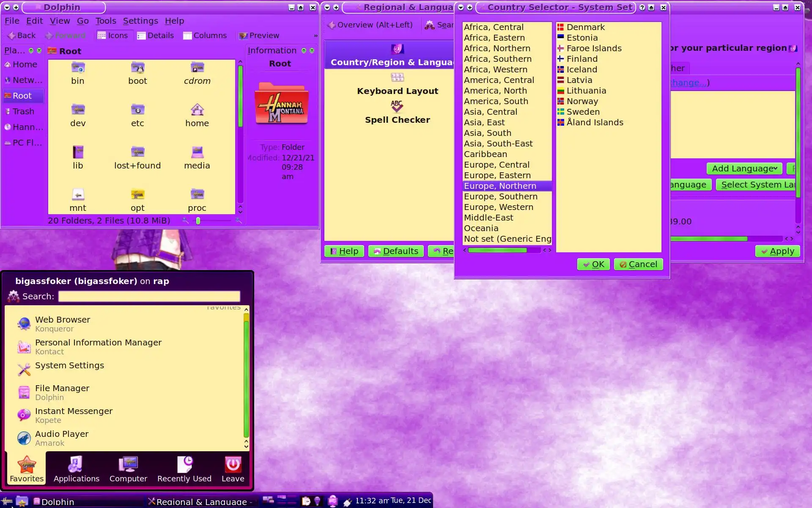The image size is (812, 508).
Task: Expand the hidden Dolphin toolbar items chevron
Action: 315,36
